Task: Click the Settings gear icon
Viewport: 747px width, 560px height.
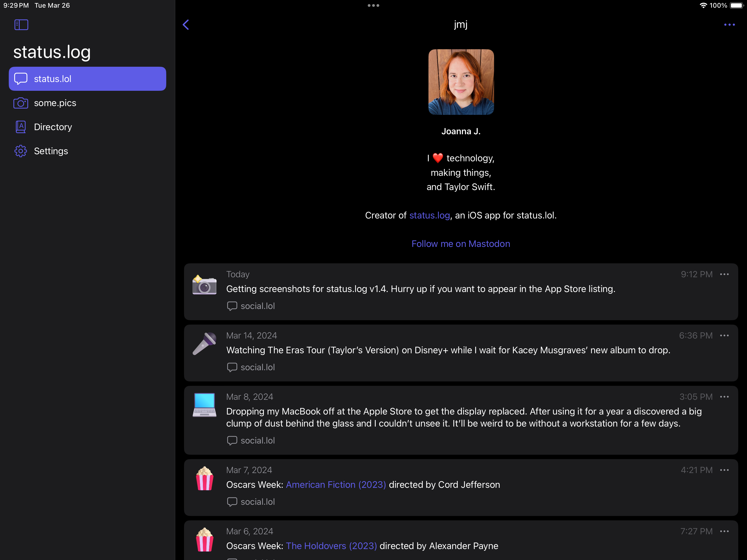Action: coord(21,151)
